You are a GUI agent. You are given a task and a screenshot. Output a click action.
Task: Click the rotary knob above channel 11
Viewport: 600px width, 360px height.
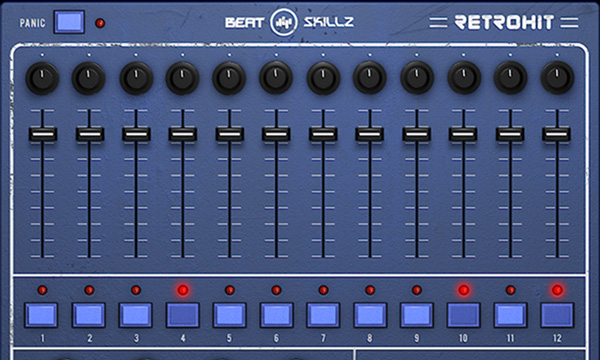[x=510, y=78]
